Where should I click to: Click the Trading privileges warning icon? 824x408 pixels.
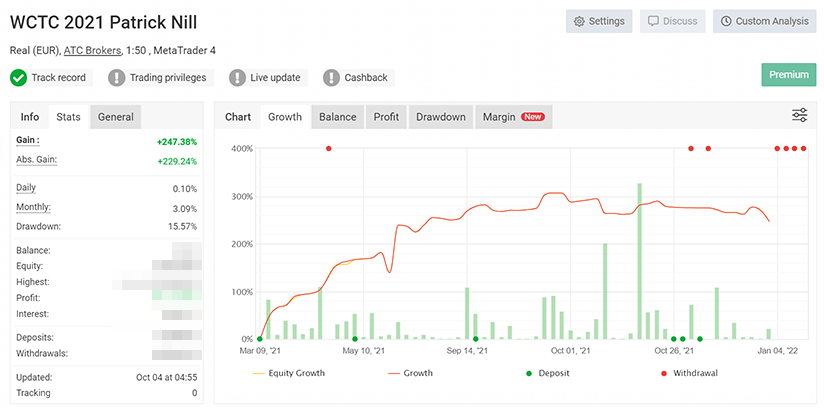pos(117,78)
